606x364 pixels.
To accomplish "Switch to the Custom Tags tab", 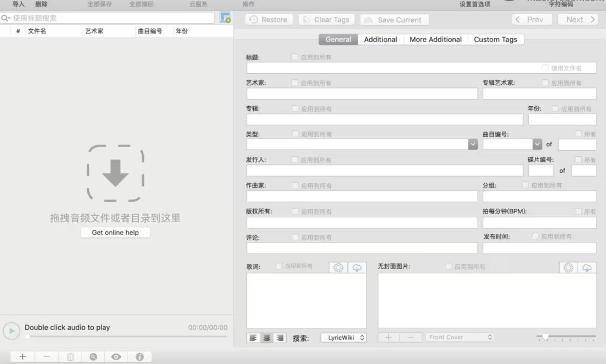I will click(495, 39).
